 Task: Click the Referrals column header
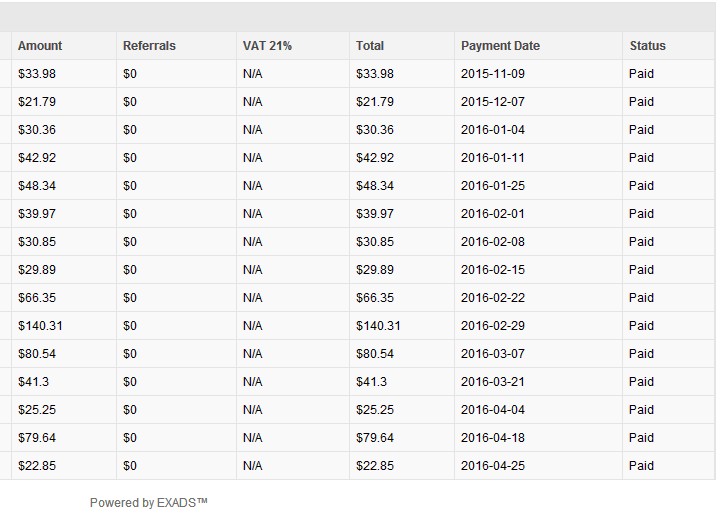[149, 46]
